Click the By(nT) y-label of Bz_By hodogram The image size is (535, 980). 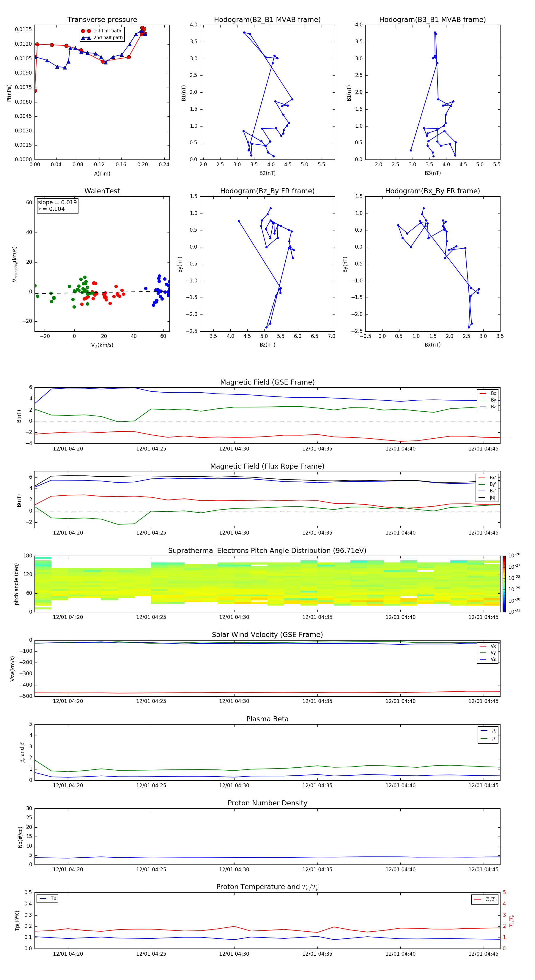tap(180, 264)
